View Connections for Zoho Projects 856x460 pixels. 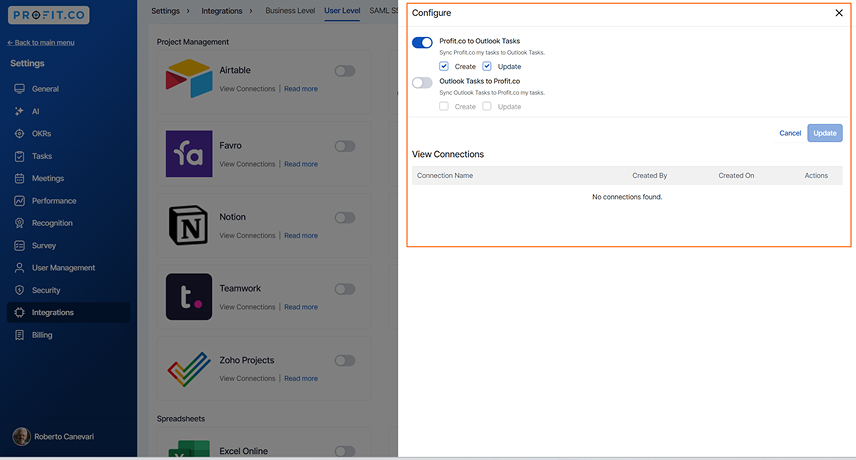pyautogui.click(x=247, y=379)
